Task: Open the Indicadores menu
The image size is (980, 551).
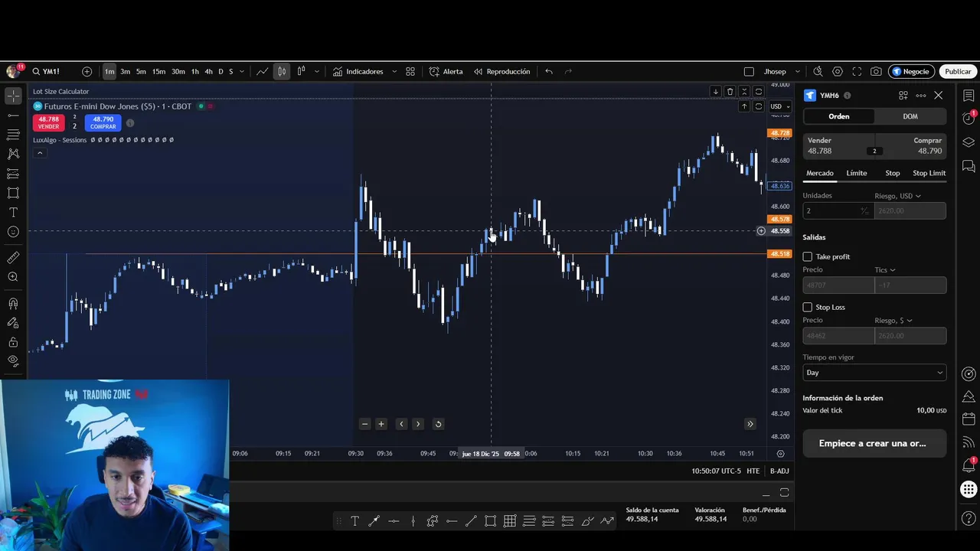Action: pos(358,71)
